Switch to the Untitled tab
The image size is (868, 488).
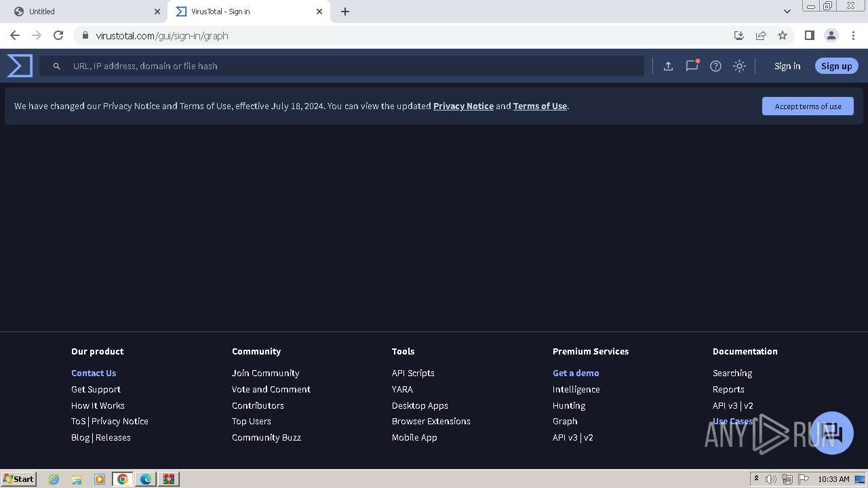point(85,12)
